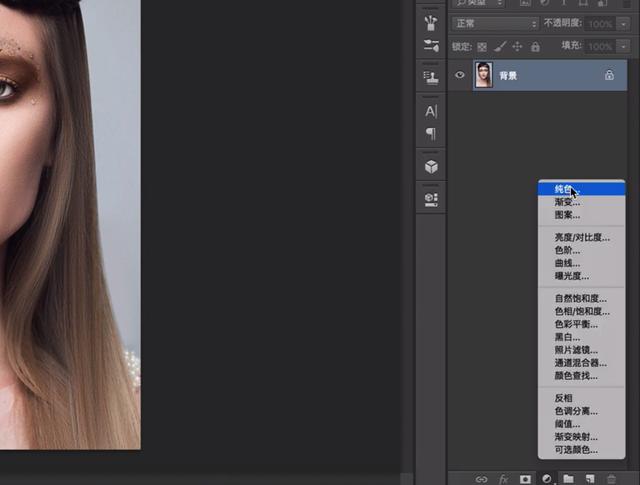Click the create new group folder icon
The width and height of the screenshot is (640, 485).
568,479
